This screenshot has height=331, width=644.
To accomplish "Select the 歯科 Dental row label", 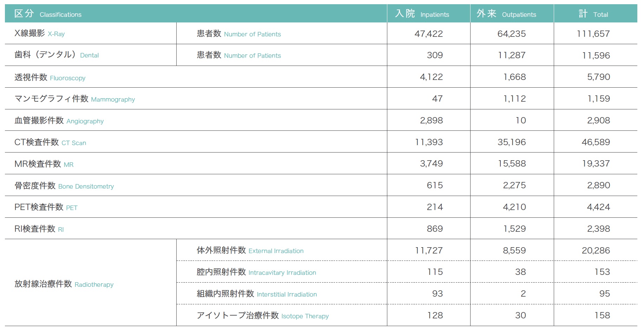I will 57,55.
